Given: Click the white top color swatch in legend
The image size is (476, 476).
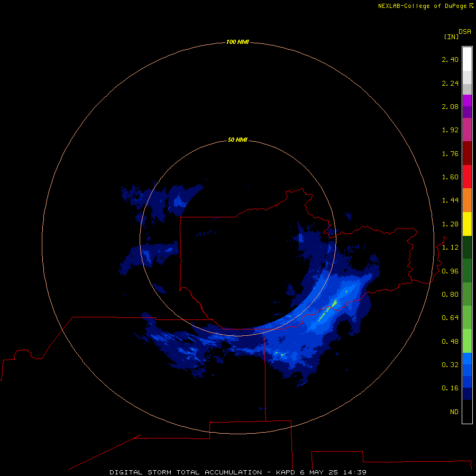Looking at the screenshot, I should [x=467, y=59].
